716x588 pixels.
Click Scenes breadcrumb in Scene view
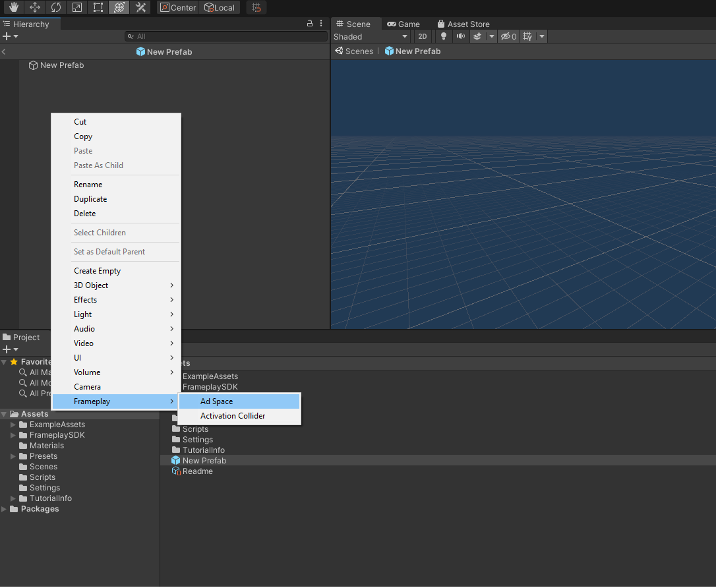(x=354, y=51)
